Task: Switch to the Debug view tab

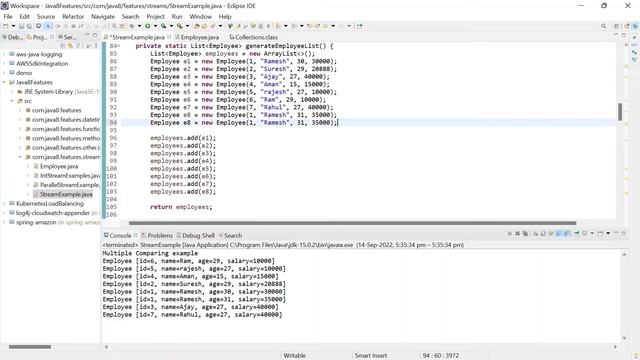Action: (13, 37)
